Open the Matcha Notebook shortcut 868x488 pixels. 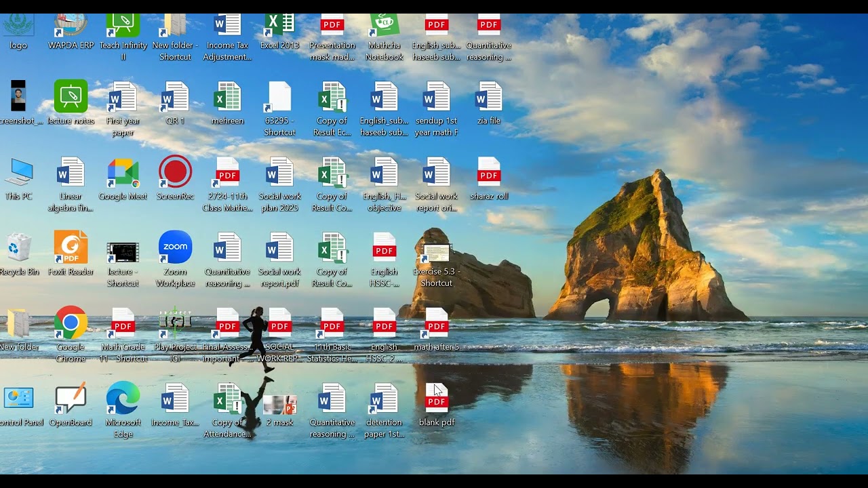pos(384,37)
